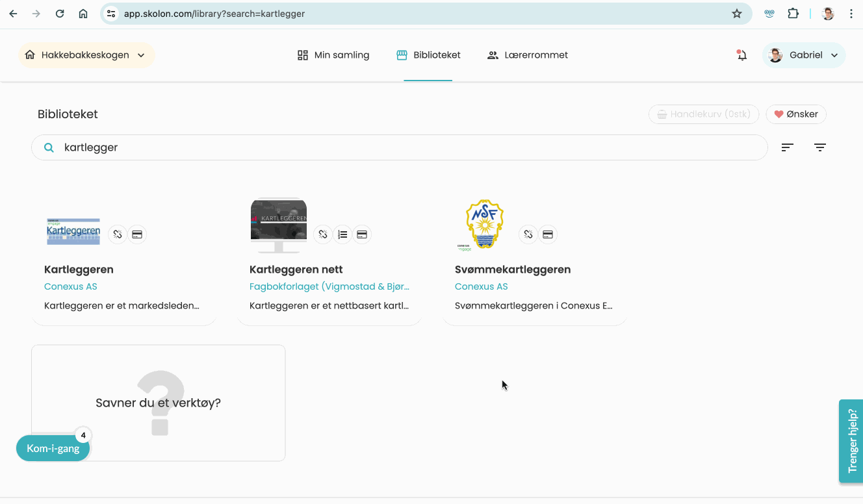This screenshot has width=863, height=504.
Task: Open the filter options icon
Action: point(820,147)
